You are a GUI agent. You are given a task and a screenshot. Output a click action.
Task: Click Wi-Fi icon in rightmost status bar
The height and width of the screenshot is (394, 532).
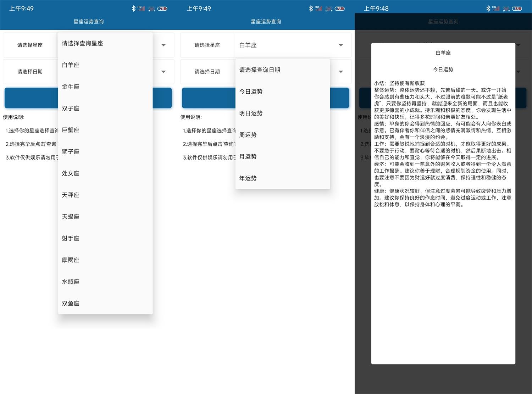tap(506, 9)
